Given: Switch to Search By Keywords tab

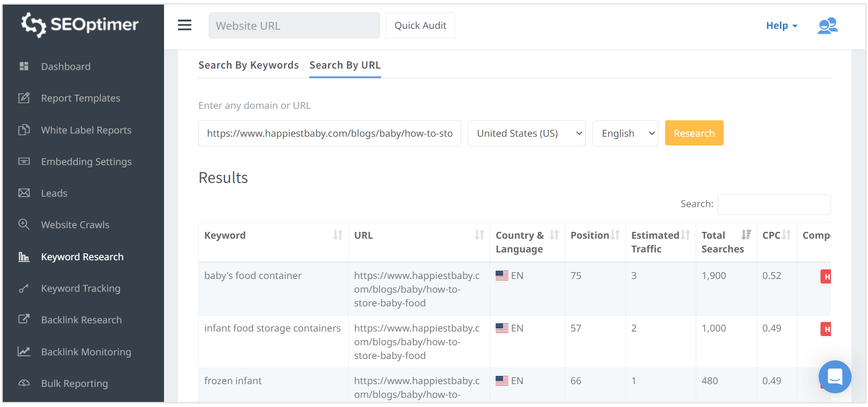Looking at the screenshot, I should coord(249,65).
